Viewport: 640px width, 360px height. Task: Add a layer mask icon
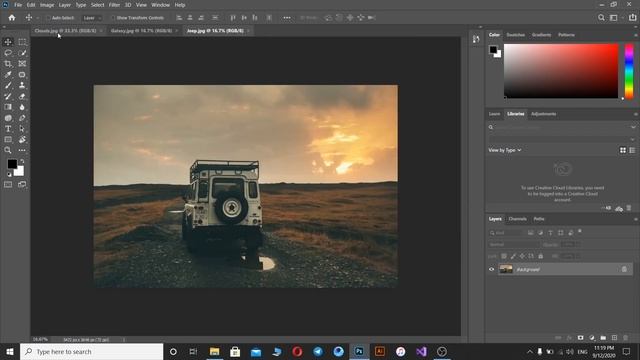[x=580, y=338]
